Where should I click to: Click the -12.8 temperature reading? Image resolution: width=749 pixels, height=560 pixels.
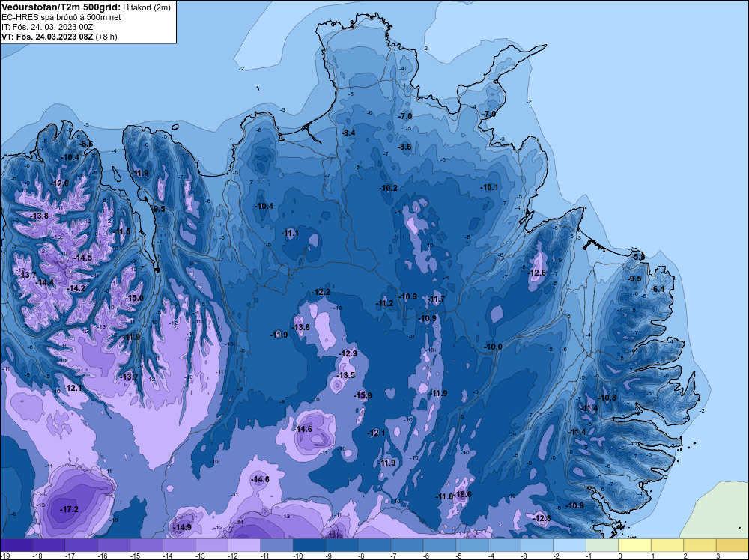point(542,518)
